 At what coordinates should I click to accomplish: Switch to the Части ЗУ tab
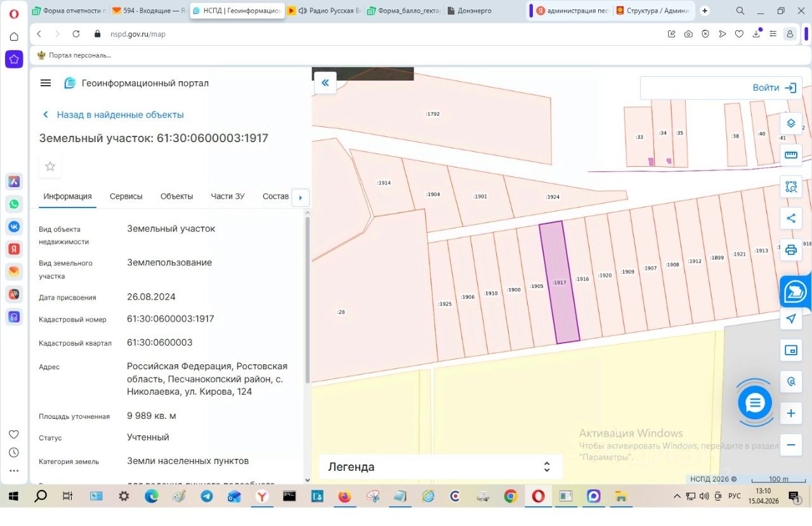tap(228, 196)
